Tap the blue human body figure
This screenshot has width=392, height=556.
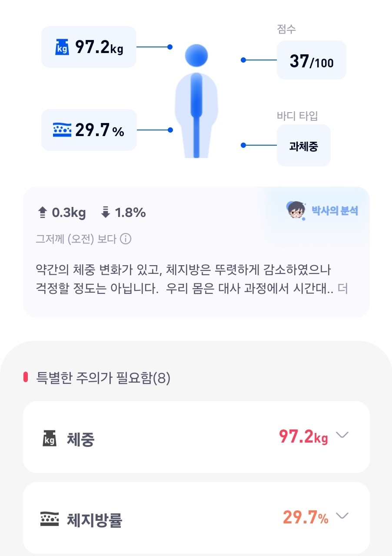(196, 101)
